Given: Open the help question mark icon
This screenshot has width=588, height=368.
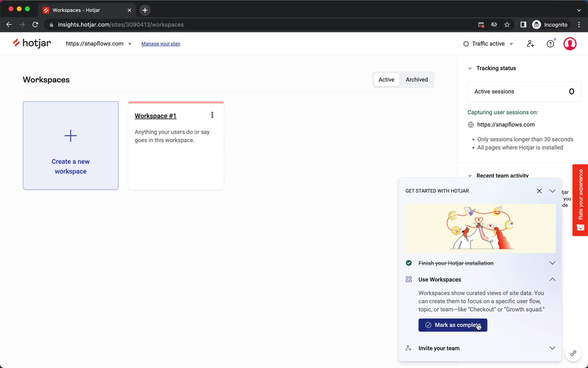Looking at the screenshot, I should (x=550, y=44).
